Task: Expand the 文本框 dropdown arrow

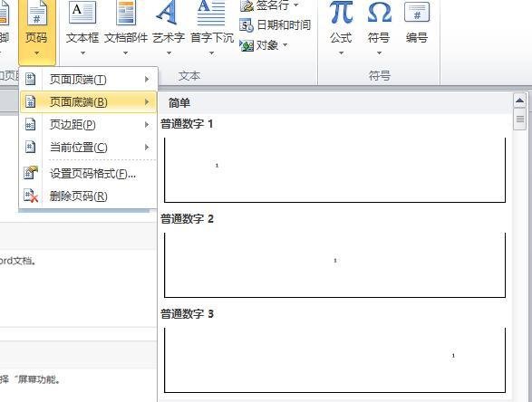Action: 82,53
